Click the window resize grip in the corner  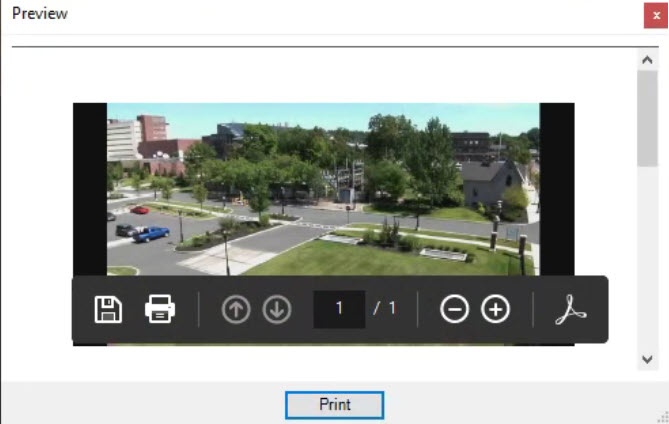pos(661,416)
